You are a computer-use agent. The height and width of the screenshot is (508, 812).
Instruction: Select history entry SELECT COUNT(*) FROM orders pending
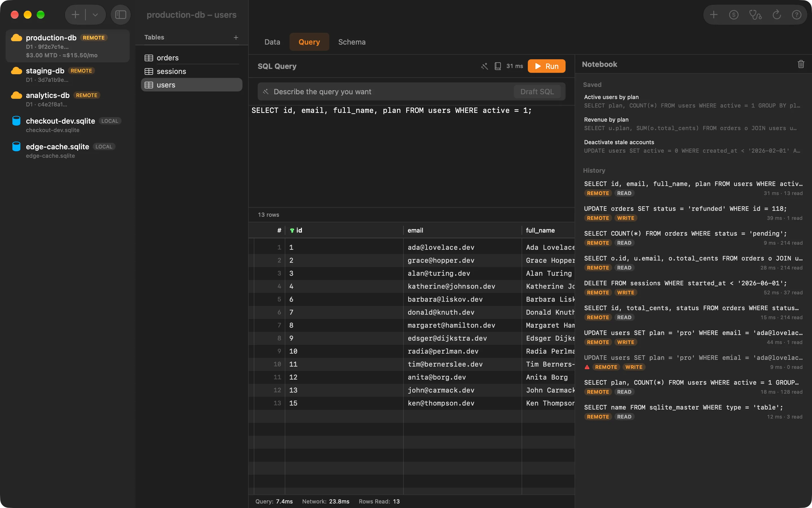(x=693, y=238)
